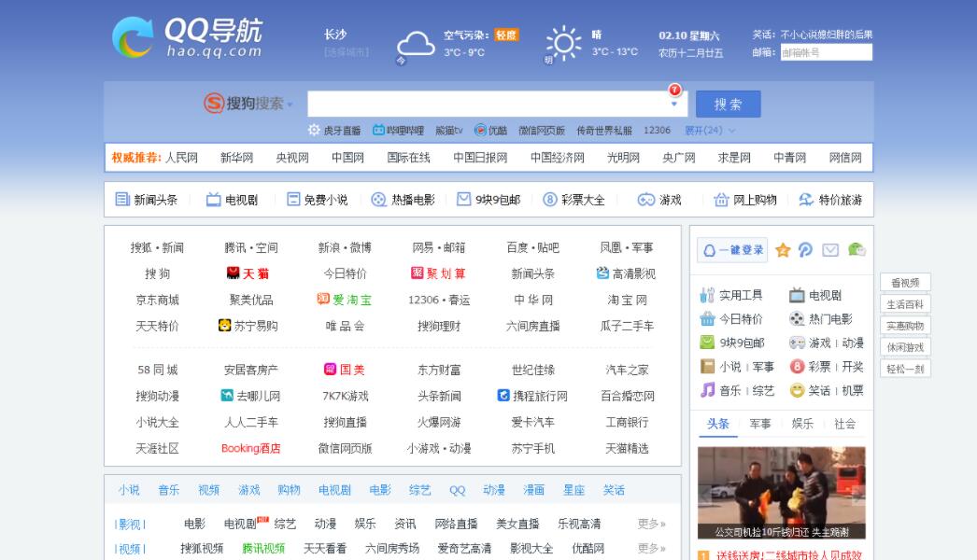This screenshot has height=560, width=977.
Task: Open the 爱淘宝 link
Action: pos(344,300)
